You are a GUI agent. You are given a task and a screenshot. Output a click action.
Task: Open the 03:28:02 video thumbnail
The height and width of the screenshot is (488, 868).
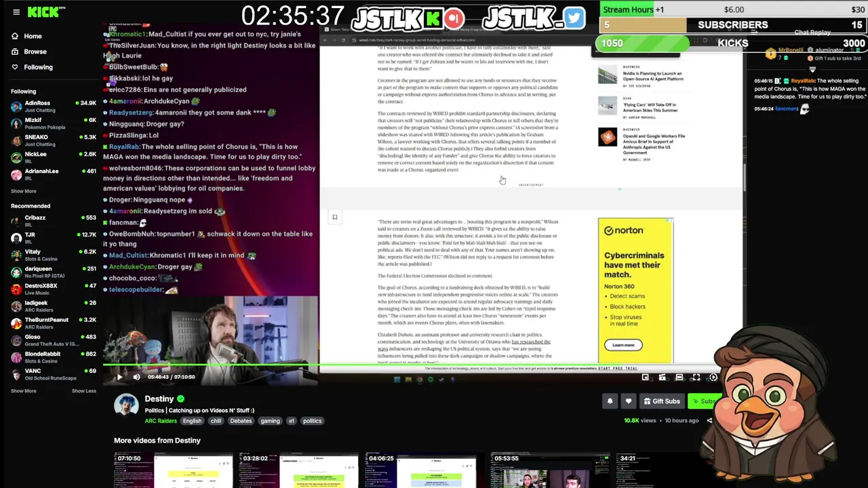click(x=299, y=470)
